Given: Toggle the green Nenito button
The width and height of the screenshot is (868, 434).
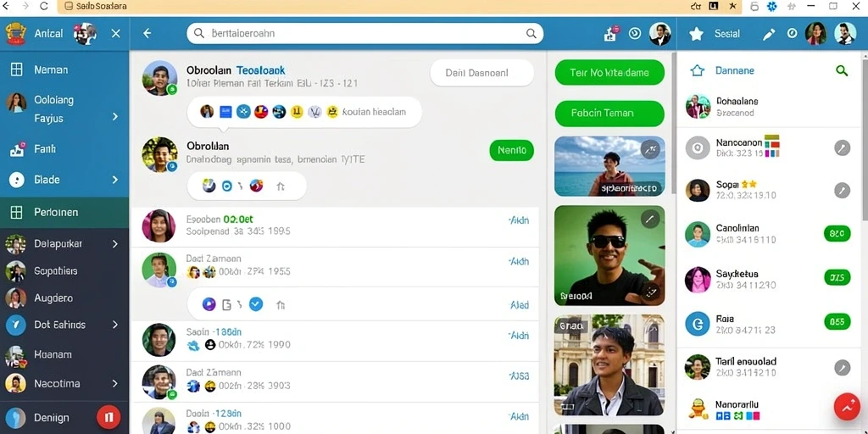Looking at the screenshot, I should pos(511,150).
